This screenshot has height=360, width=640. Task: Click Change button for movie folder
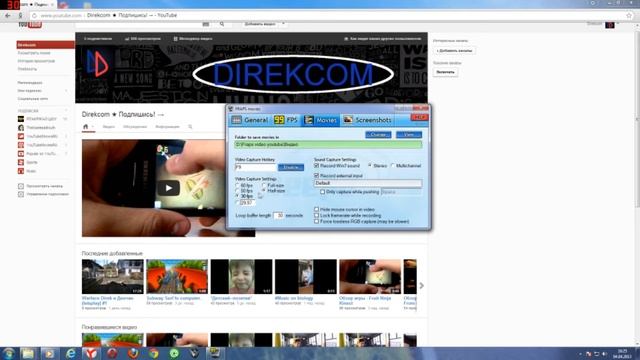coord(378,135)
